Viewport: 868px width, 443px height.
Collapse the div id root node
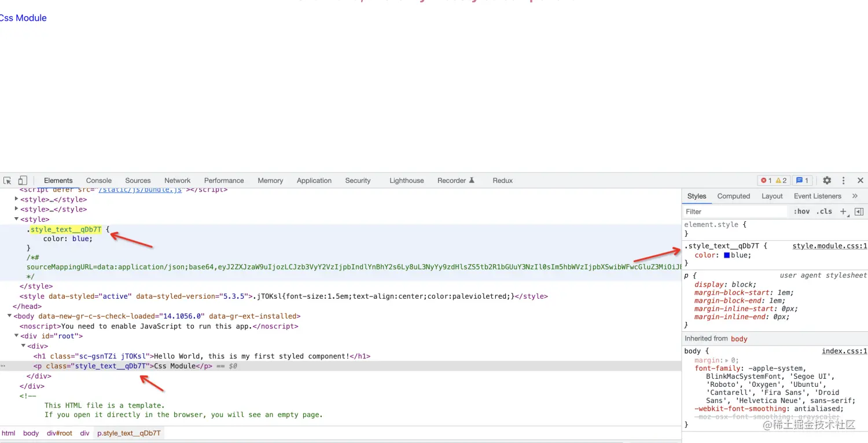tap(17, 336)
